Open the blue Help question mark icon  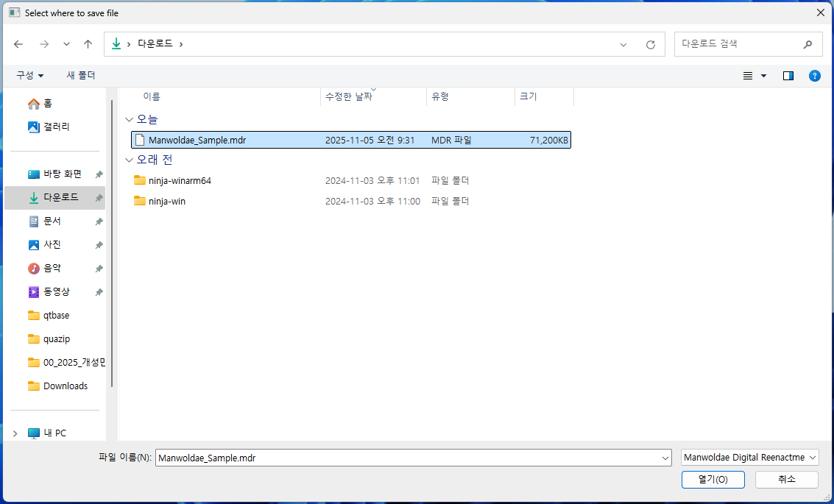(x=814, y=75)
